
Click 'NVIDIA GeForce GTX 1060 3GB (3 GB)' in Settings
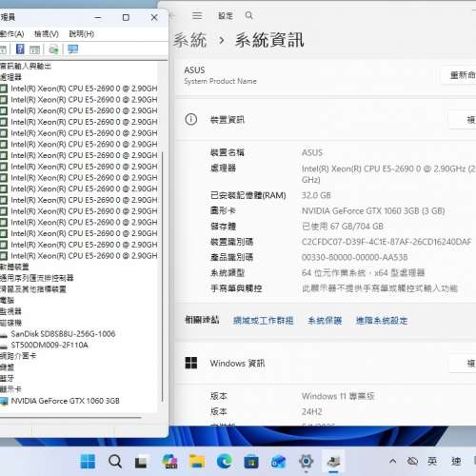coord(373,210)
